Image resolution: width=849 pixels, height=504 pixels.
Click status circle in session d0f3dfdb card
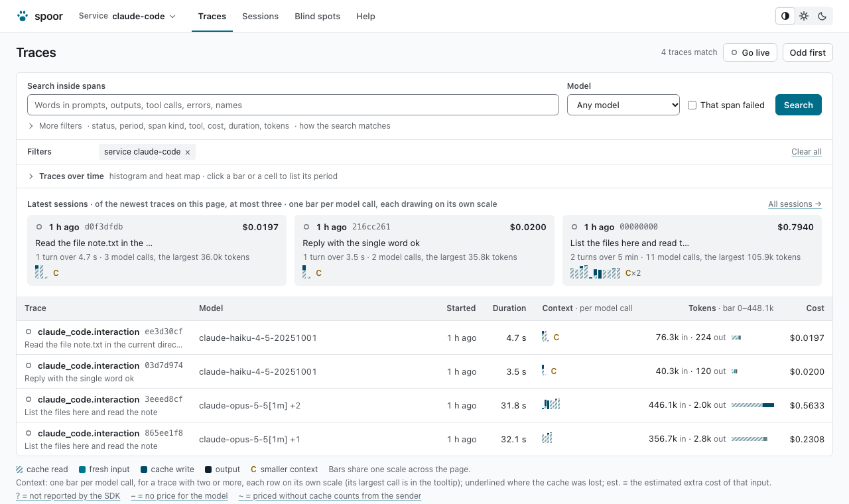[39, 227]
